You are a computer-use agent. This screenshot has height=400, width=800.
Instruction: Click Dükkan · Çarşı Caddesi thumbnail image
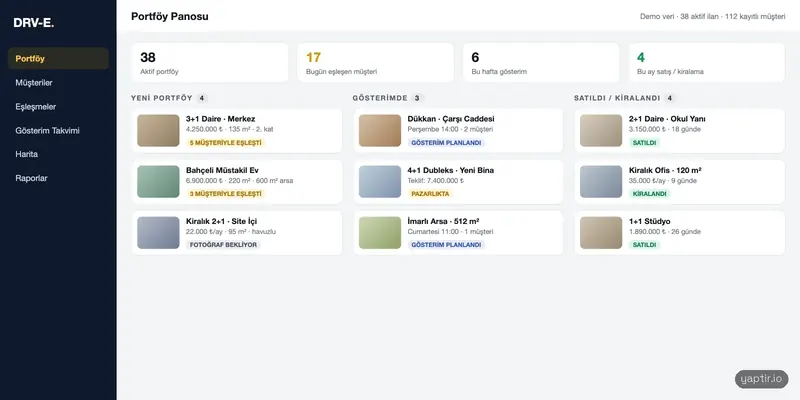[x=380, y=131]
